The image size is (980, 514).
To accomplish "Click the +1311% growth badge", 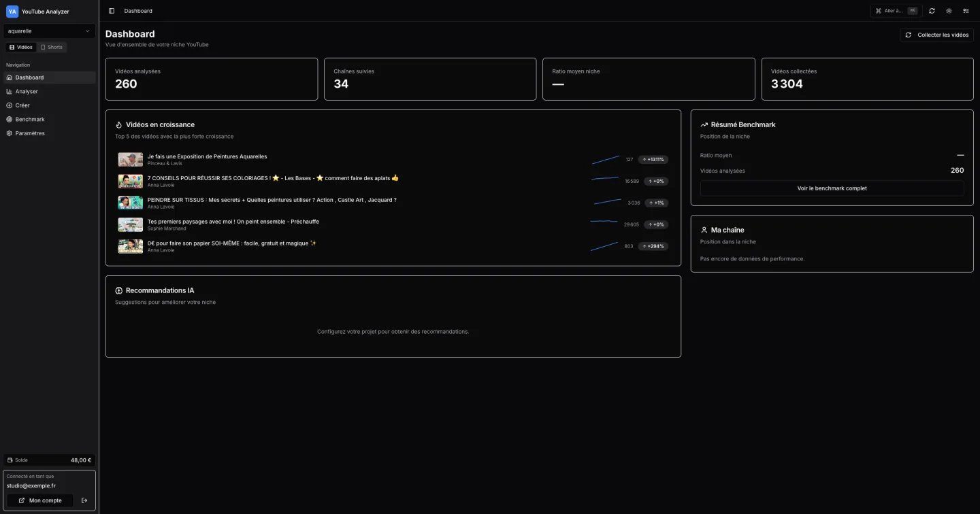I will coord(653,160).
